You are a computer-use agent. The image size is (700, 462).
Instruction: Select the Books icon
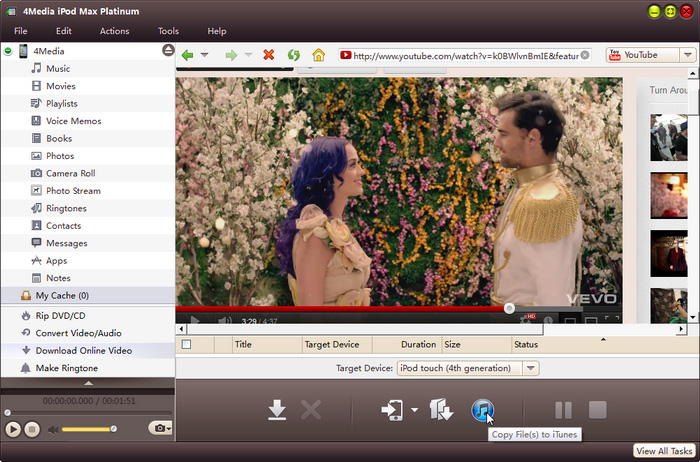point(36,138)
